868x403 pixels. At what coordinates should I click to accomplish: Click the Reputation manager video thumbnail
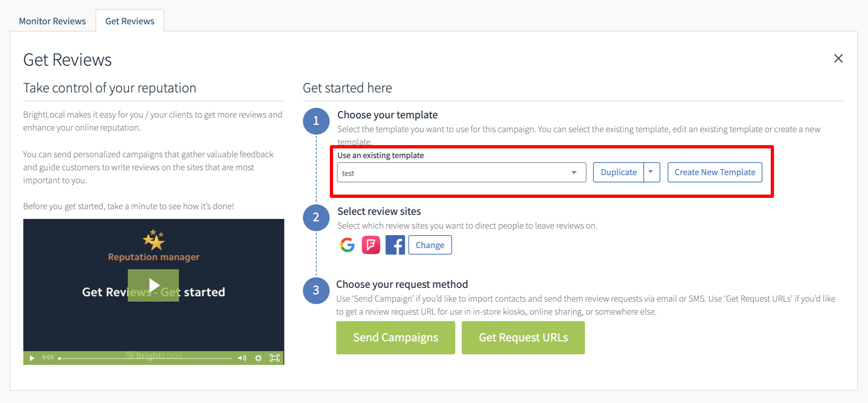154,292
